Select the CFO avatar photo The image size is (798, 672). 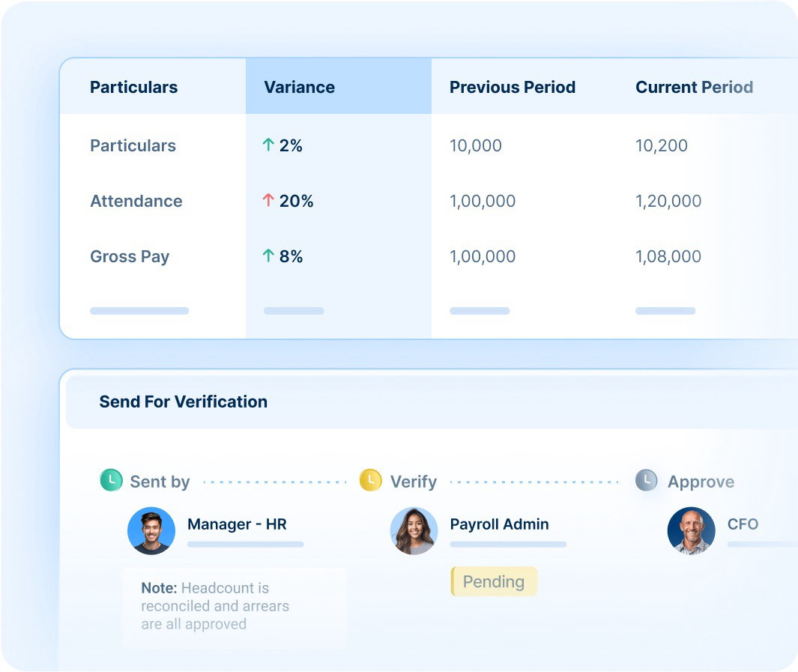click(691, 530)
